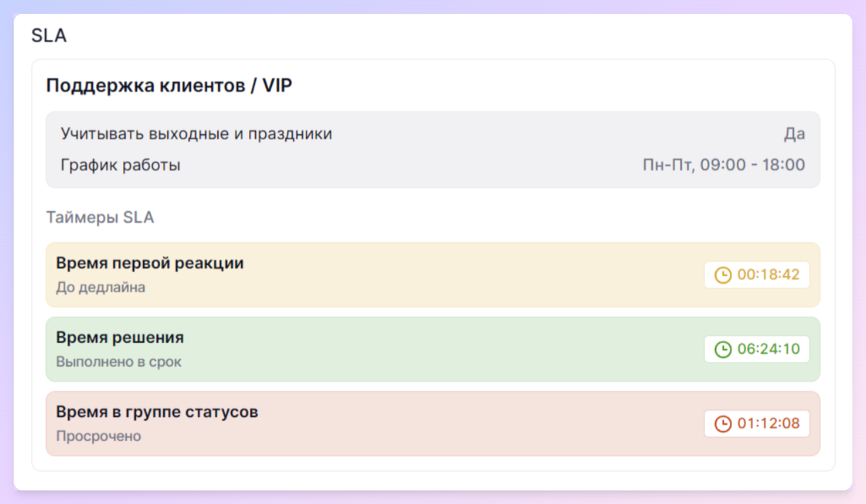Click the 06:24:10 timer value
This screenshot has width=866, height=504.
tap(768, 350)
